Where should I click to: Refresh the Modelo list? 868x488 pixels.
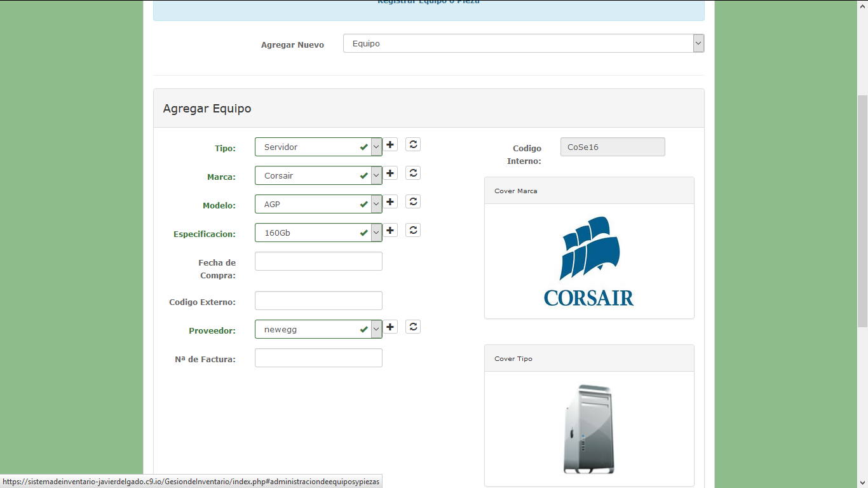click(x=413, y=201)
